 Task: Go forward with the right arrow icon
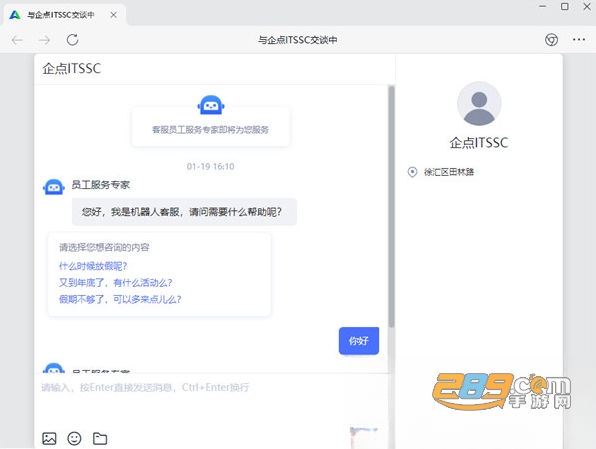44,40
